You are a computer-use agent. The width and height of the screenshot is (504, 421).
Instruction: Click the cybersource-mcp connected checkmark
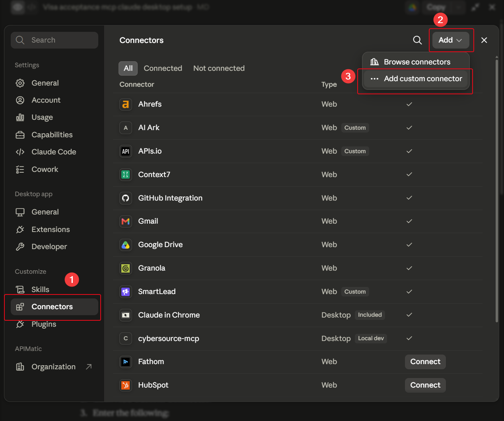click(409, 338)
